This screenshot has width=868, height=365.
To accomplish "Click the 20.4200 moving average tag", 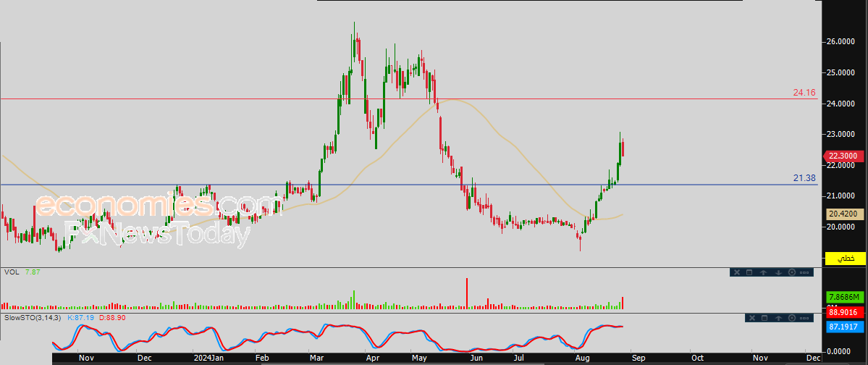I will point(846,214).
